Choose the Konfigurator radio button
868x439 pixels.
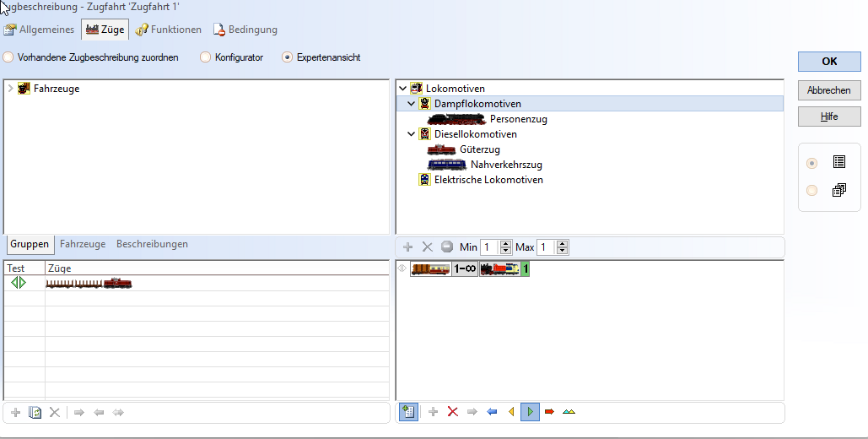click(x=206, y=57)
